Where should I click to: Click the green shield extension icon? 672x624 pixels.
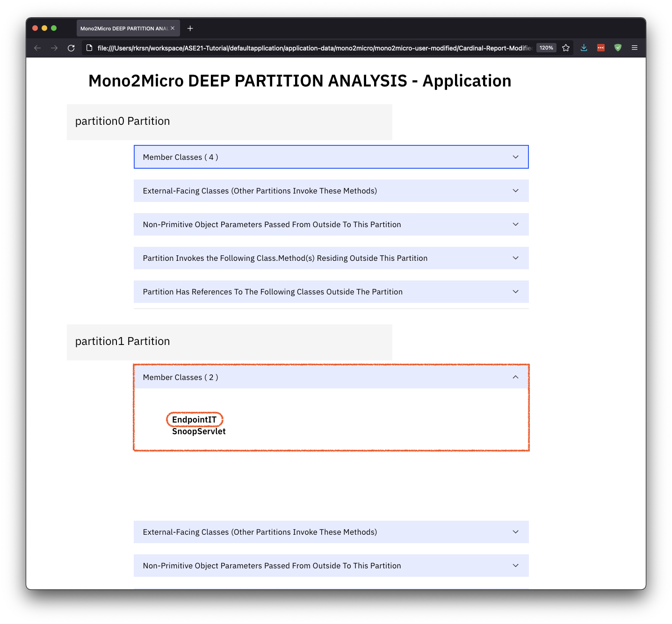(x=618, y=47)
